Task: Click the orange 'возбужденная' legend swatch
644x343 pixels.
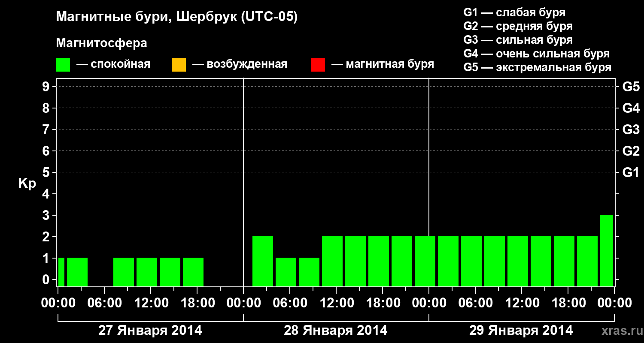Action: tap(179, 65)
